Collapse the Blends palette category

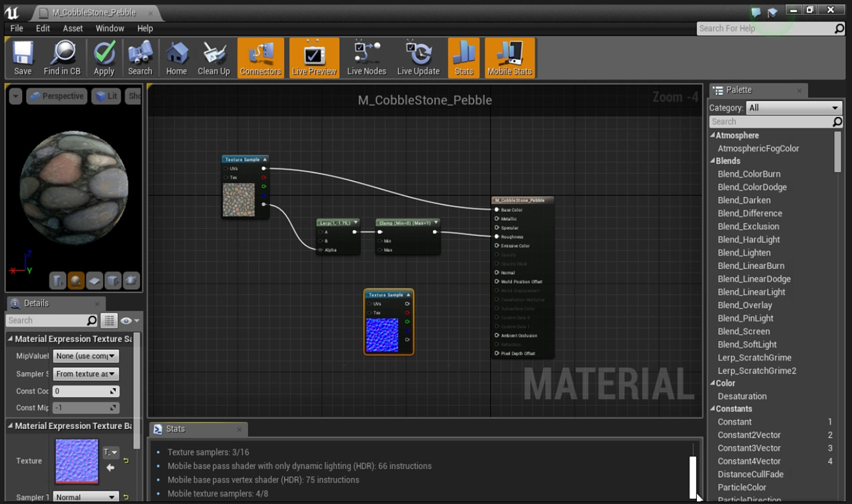[x=713, y=161]
